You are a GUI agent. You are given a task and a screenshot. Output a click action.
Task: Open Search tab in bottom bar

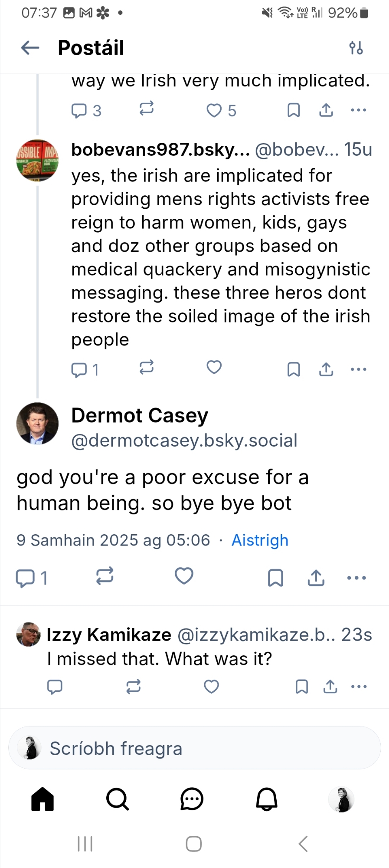[117, 799]
